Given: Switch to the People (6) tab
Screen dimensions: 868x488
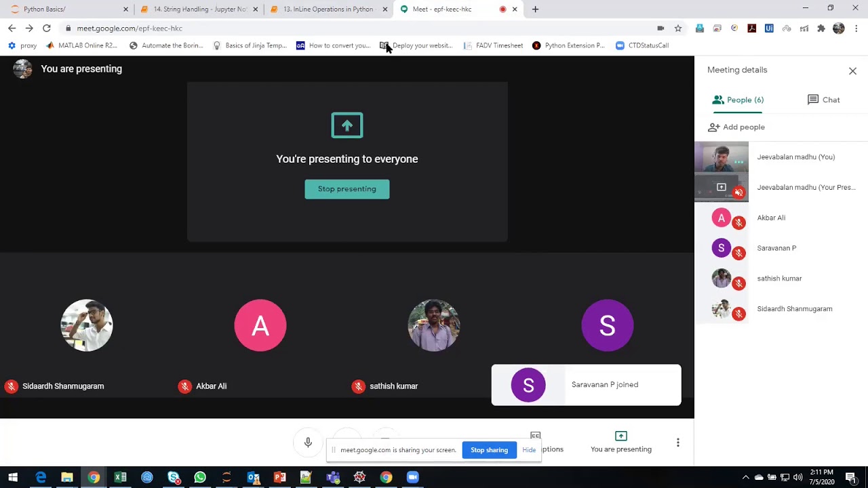Looking at the screenshot, I should pos(738,100).
